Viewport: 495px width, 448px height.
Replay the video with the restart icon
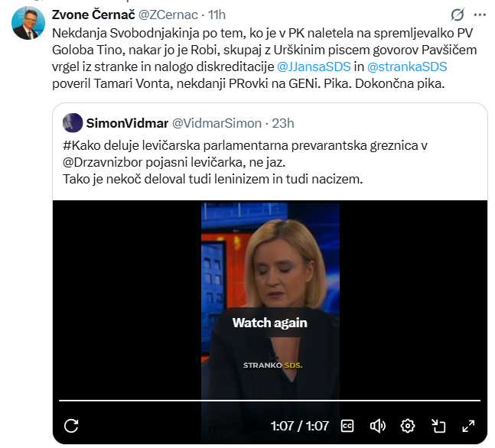(71, 426)
